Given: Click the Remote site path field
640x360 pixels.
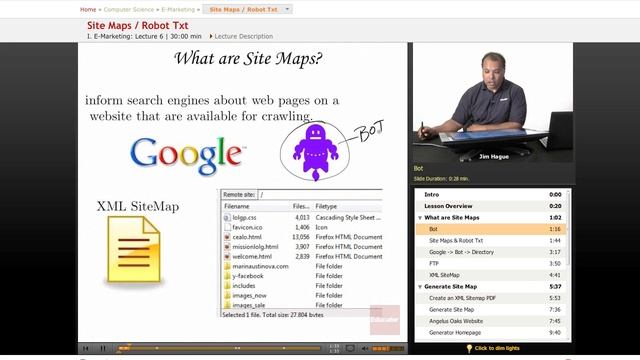Looking at the screenshot, I should (320, 195).
